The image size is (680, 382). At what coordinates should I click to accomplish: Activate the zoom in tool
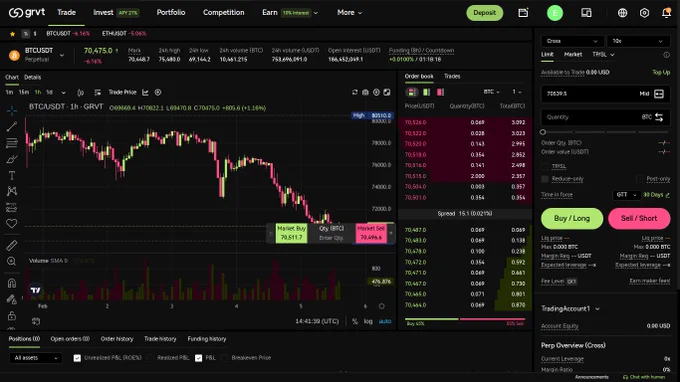[x=12, y=261]
